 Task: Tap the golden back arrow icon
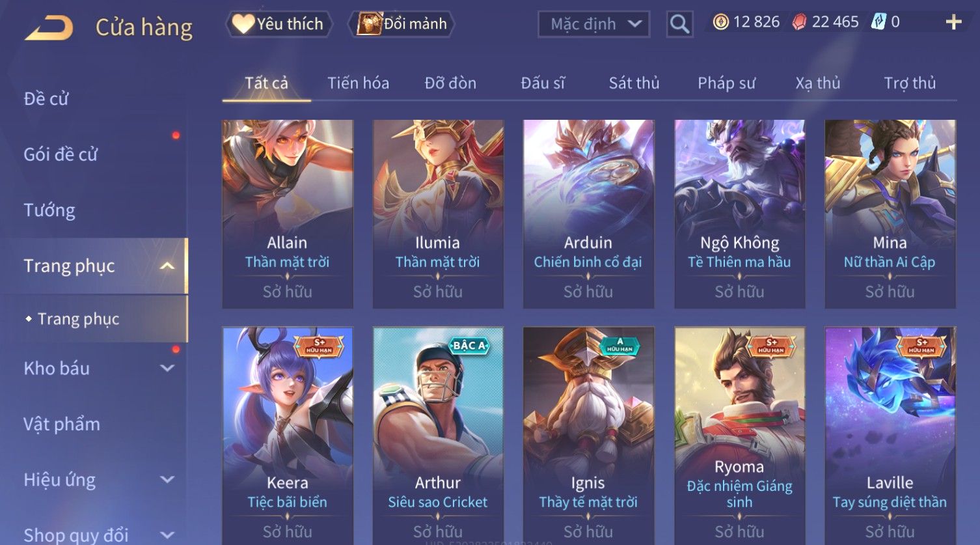pos(49,28)
